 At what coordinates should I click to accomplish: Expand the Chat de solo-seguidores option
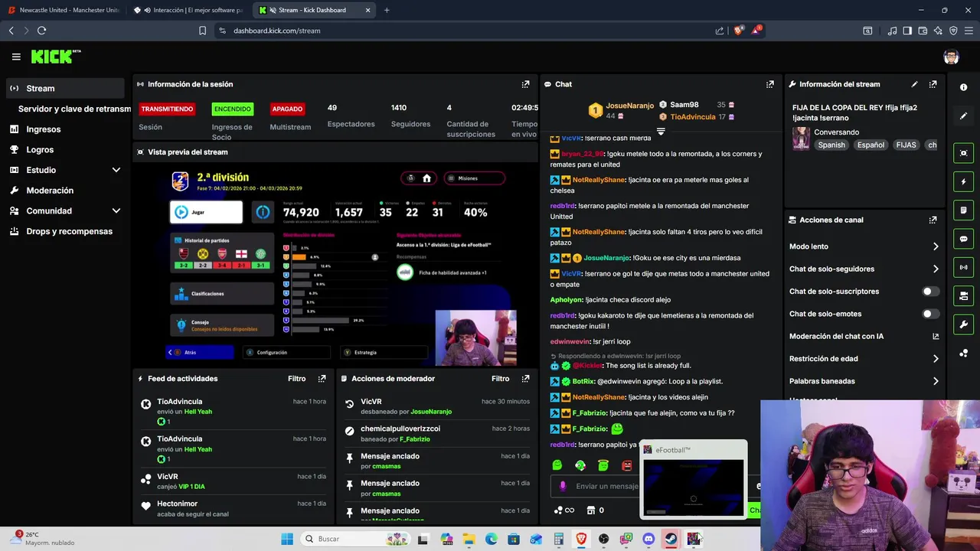936,269
